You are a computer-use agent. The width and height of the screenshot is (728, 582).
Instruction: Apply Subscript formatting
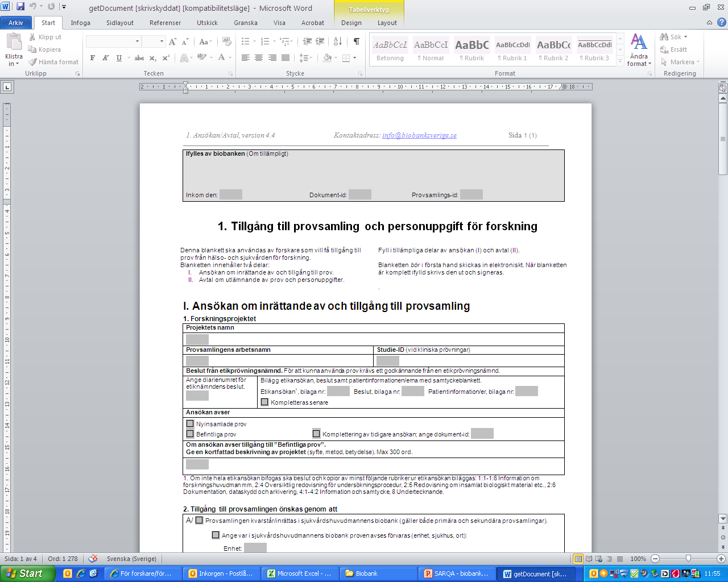[x=153, y=58]
